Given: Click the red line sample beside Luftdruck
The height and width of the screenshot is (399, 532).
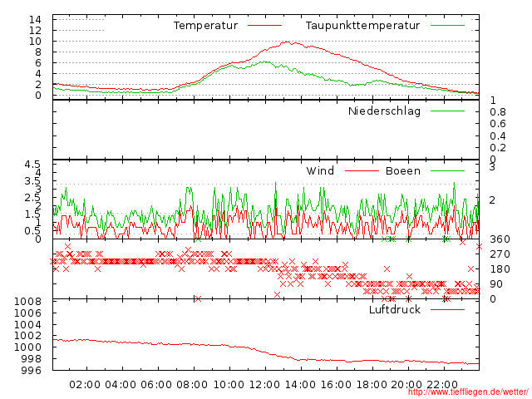Looking at the screenshot, I should [447, 309].
